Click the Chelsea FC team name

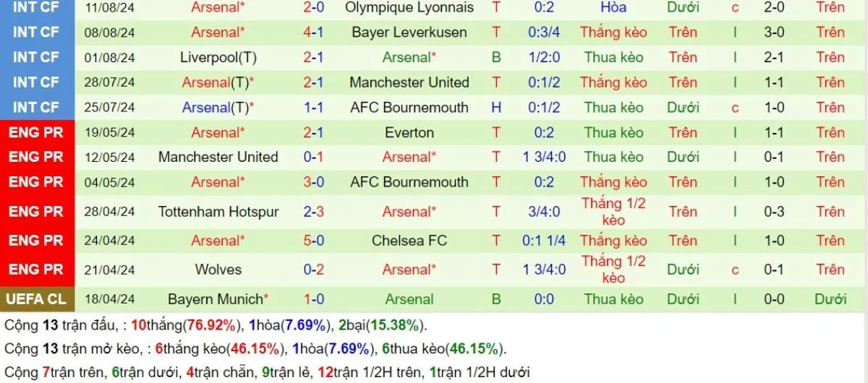coord(409,241)
